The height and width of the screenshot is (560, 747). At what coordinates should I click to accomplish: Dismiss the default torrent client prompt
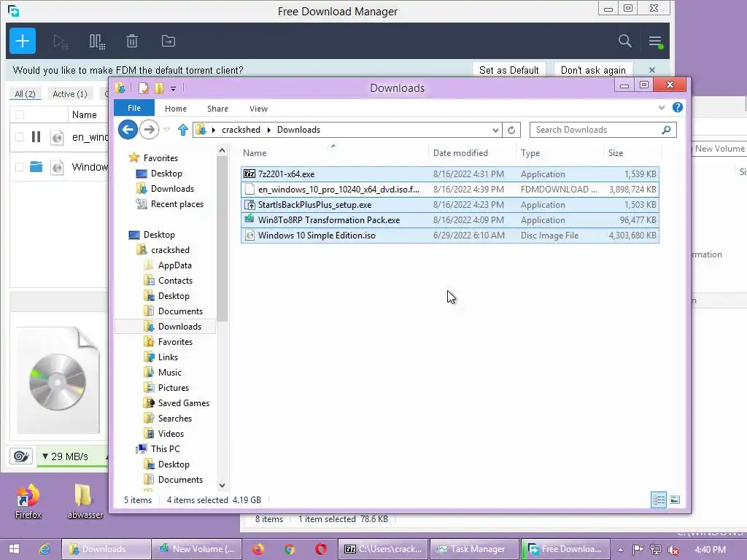[x=651, y=70]
